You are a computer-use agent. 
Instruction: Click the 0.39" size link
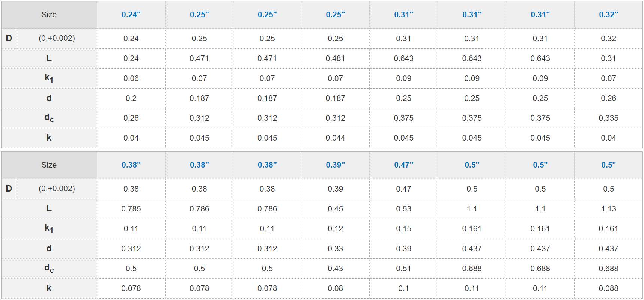[x=335, y=165]
